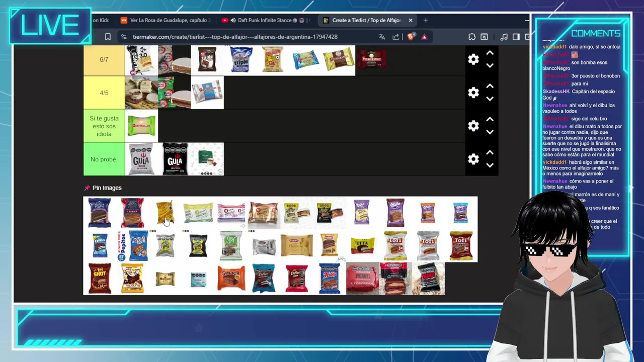The width and height of the screenshot is (644, 362).
Task: Switch to the tab ending in 'on Kick'
Action: click(102, 20)
